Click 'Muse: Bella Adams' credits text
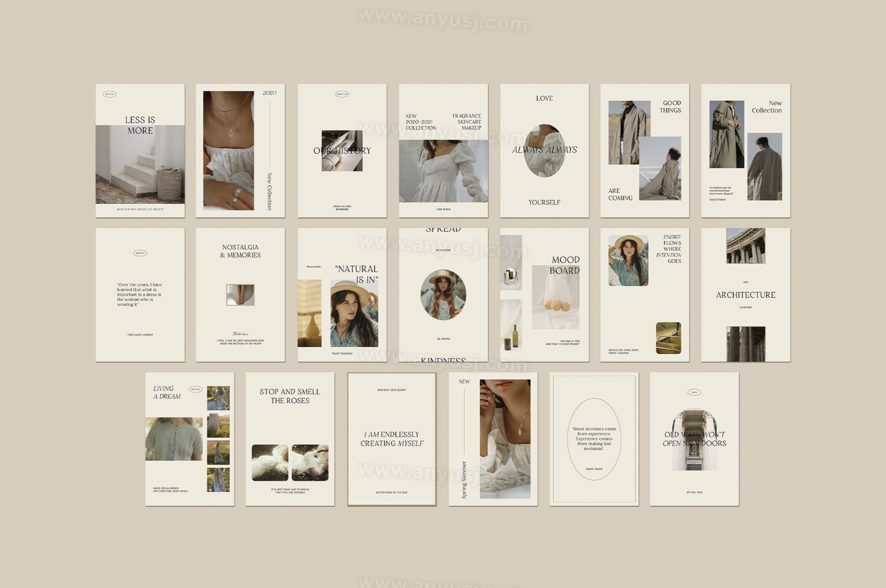The image size is (886, 588). tap(171, 490)
